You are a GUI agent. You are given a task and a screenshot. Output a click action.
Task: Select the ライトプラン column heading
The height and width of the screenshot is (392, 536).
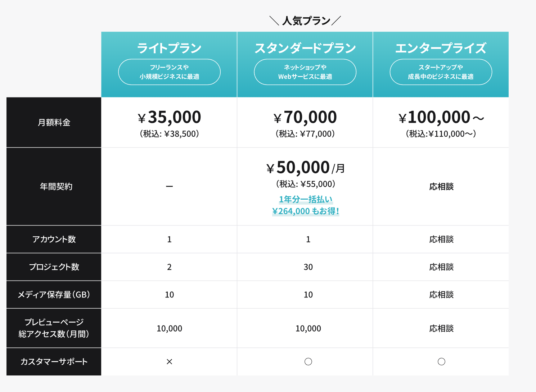pos(169,48)
